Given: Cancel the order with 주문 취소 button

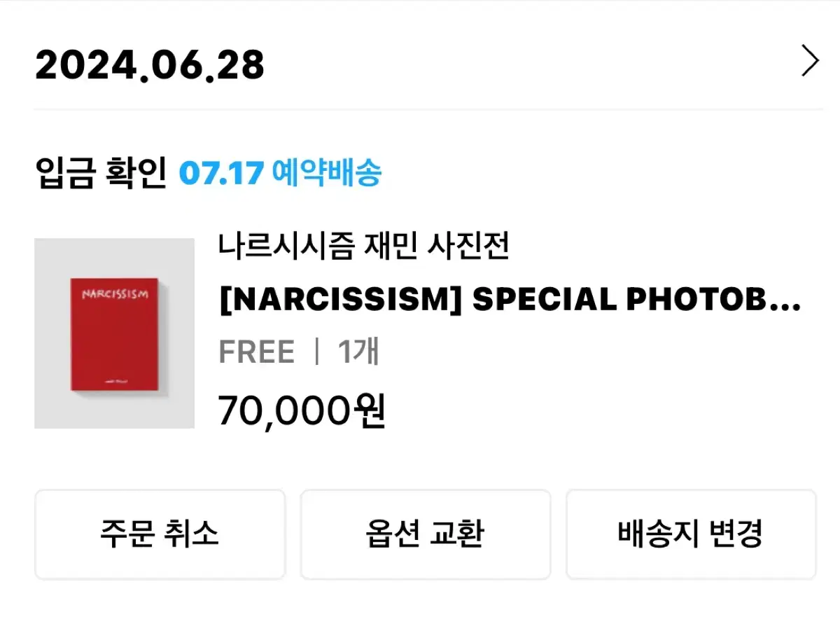Looking at the screenshot, I should click(160, 534).
